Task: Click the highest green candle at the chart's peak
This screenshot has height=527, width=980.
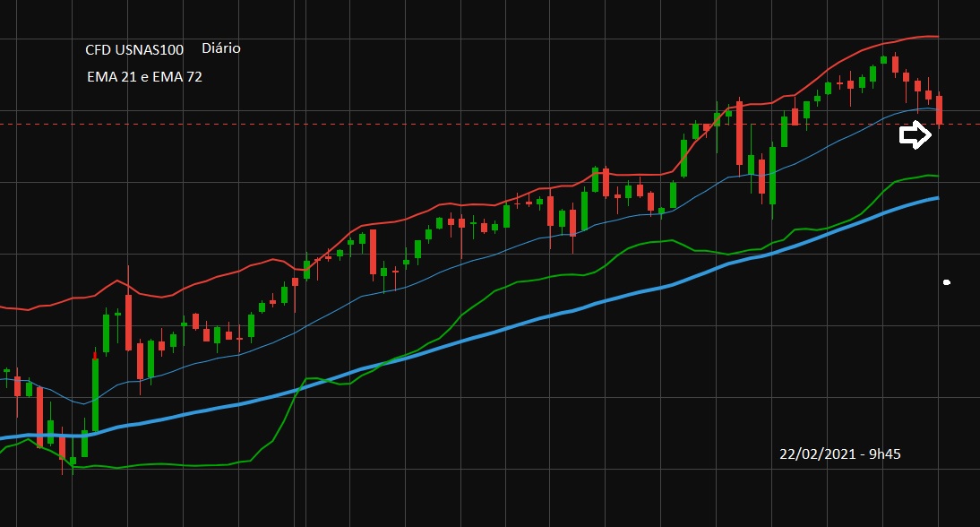Action: 883,60
